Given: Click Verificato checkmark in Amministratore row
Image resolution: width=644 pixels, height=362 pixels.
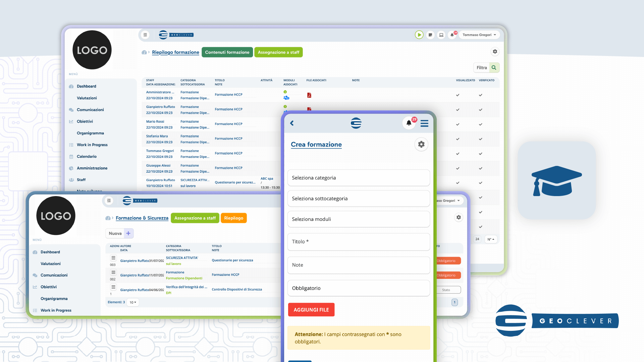Looking at the screenshot, I should [480, 95].
